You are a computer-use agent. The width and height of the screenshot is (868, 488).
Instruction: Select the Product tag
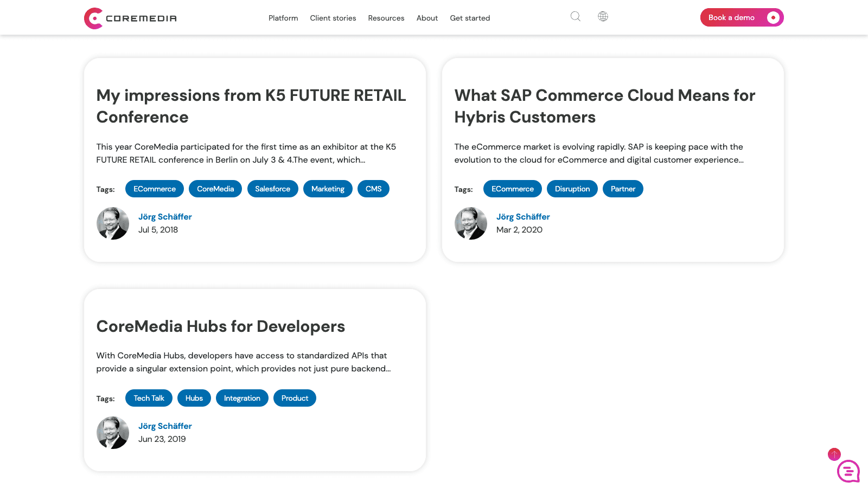(x=295, y=398)
